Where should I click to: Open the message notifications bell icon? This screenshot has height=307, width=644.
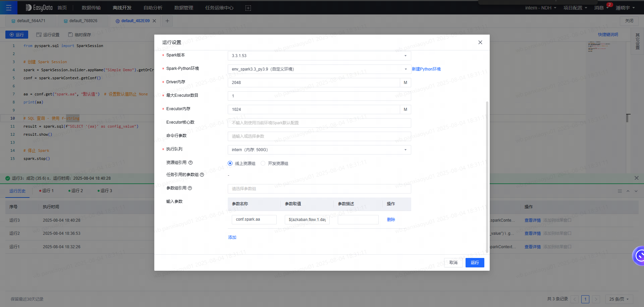click(x=599, y=7)
